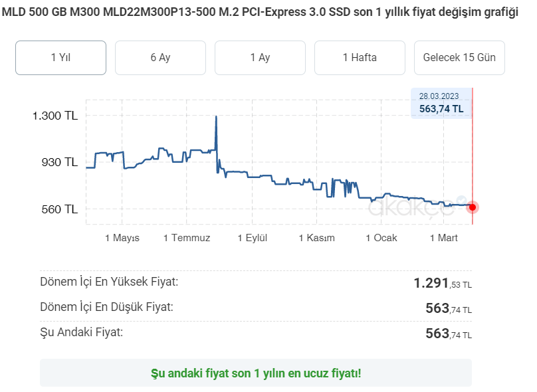Click the 1 Eylül axis label
This screenshot has width=537, height=392.
(x=253, y=238)
